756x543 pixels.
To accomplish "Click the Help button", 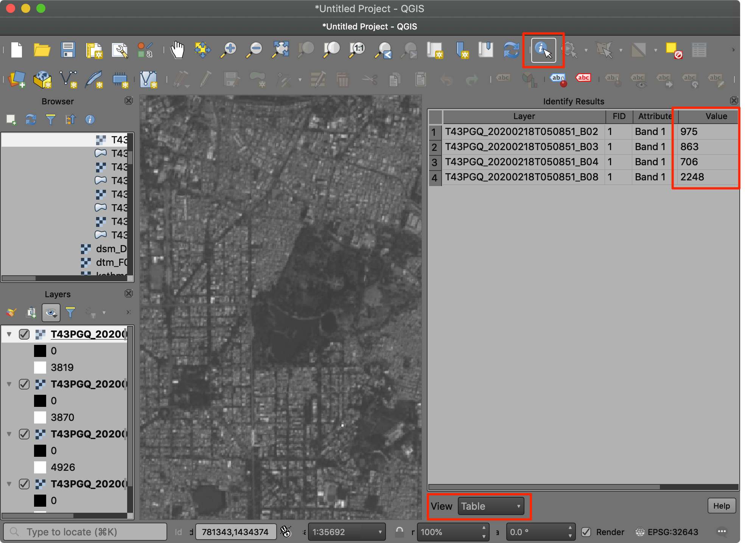I will point(721,506).
